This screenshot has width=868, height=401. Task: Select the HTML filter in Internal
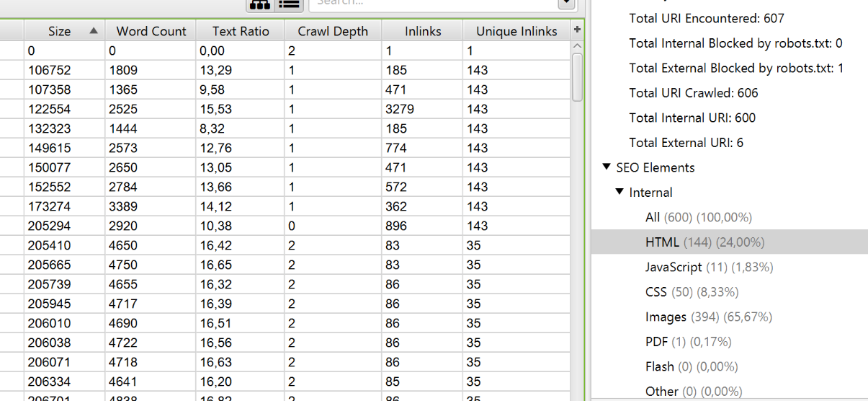click(662, 242)
